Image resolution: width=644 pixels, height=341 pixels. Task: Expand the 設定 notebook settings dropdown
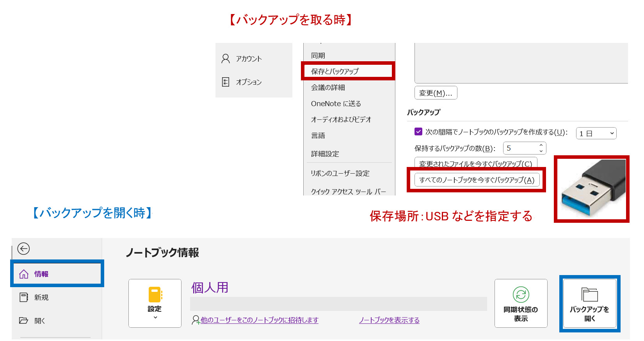click(155, 303)
